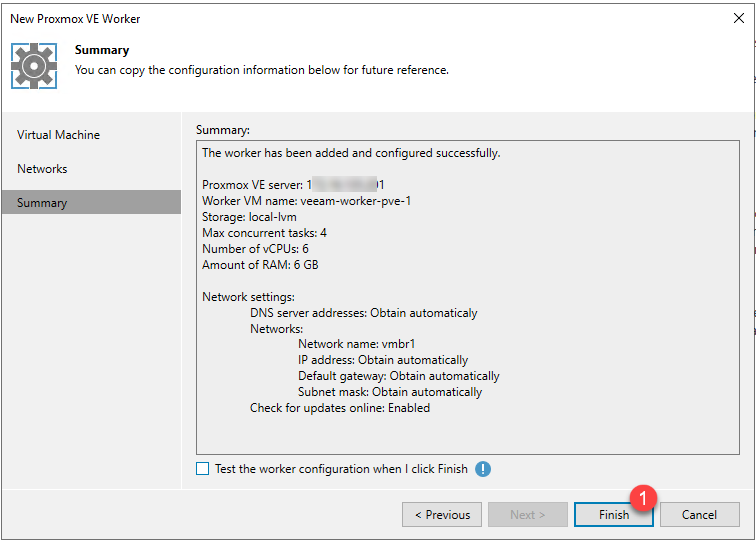The width and height of the screenshot is (756, 540).
Task: Click the 'You can copy the configuration' description
Action: pyautogui.click(x=262, y=70)
